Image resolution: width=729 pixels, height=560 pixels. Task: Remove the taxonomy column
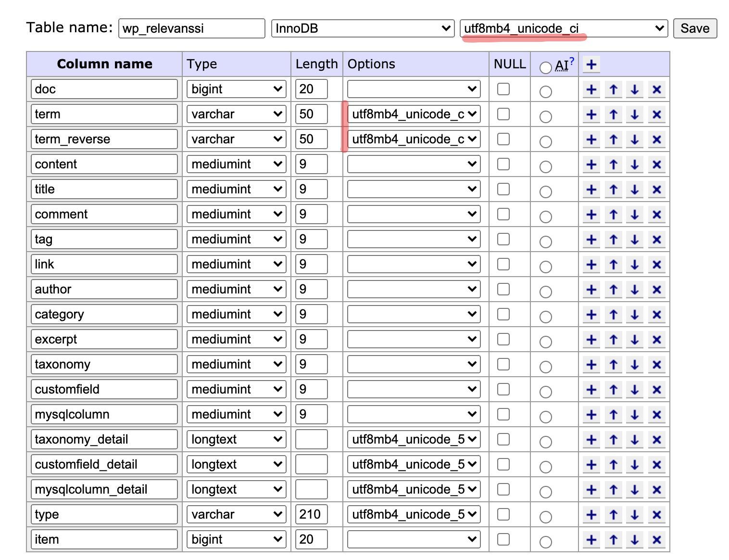tap(656, 365)
